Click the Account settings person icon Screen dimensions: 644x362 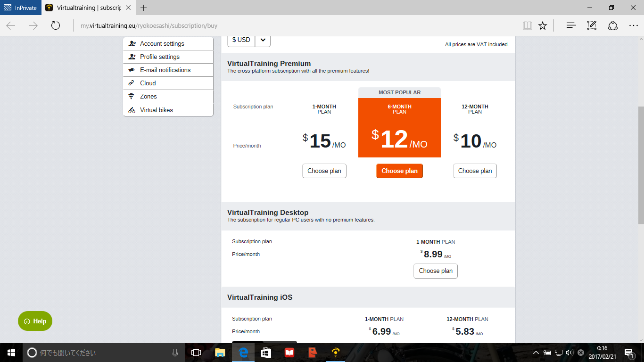[x=132, y=43]
